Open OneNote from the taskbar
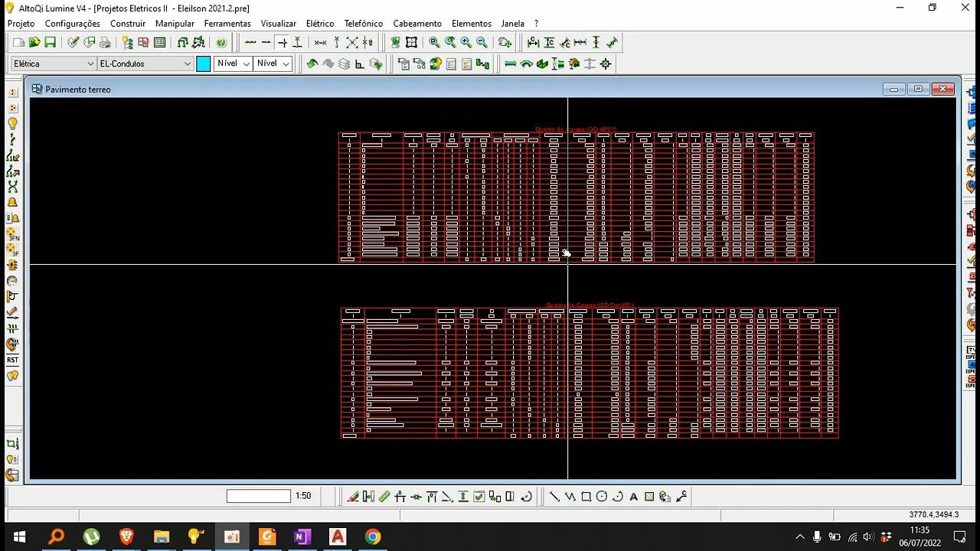Screen dimensions: 980x551 click(302, 536)
